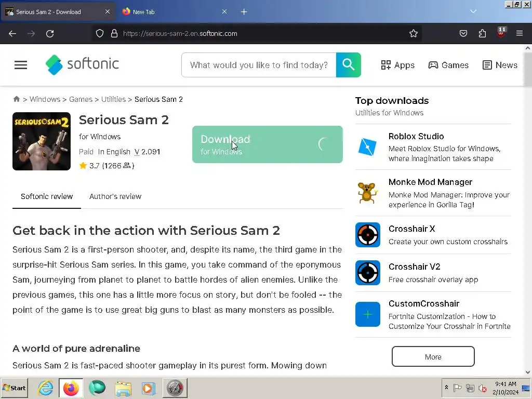Open the Apps section
Viewport: 532px width, 399px height.
(x=397, y=65)
